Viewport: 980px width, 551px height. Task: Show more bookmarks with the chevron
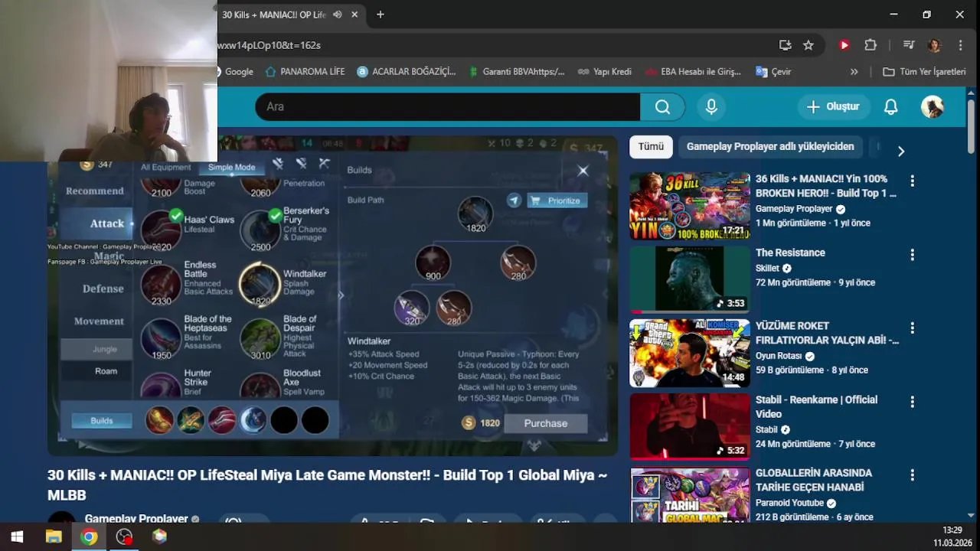(x=854, y=72)
